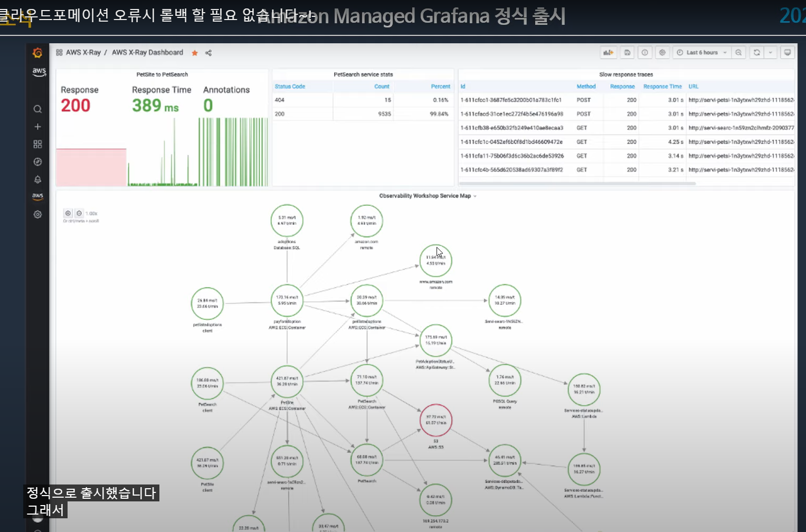806x532 pixels.
Task: Select the www.amazon.com remote node
Action: click(x=435, y=261)
